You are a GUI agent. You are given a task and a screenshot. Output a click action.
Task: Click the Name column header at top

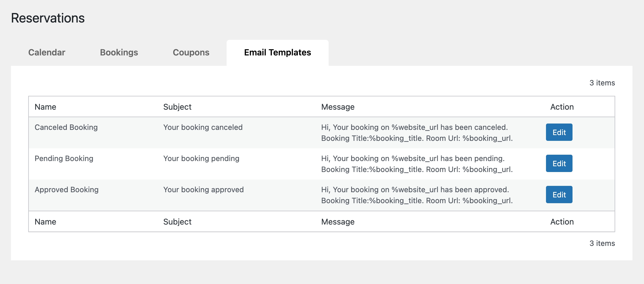click(x=45, y=107)
